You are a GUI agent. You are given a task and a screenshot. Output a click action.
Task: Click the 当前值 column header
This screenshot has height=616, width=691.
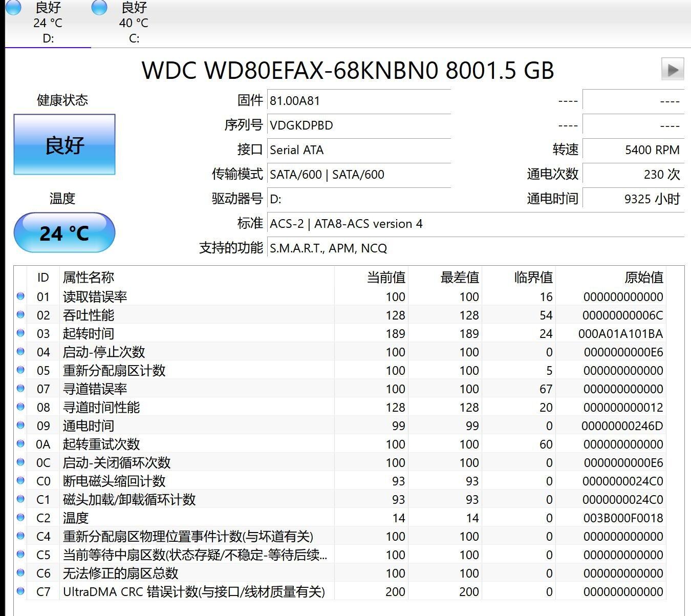tap(372, 278)
